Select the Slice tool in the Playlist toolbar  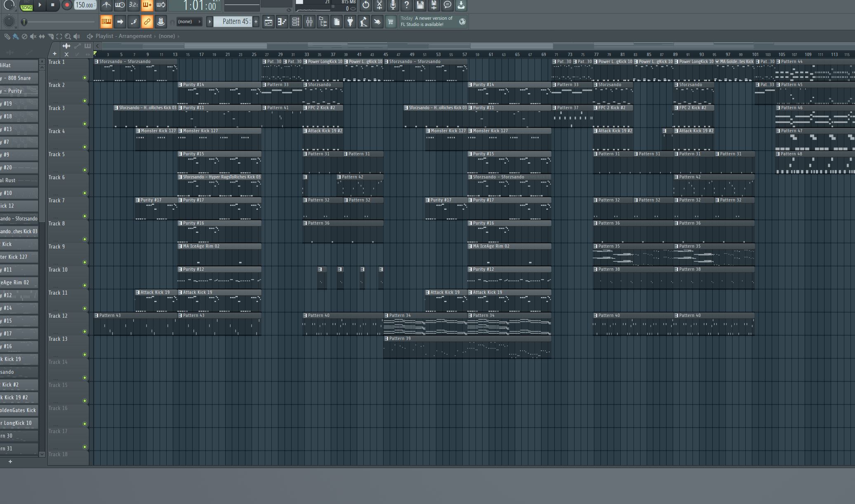[x=51, y=36]
